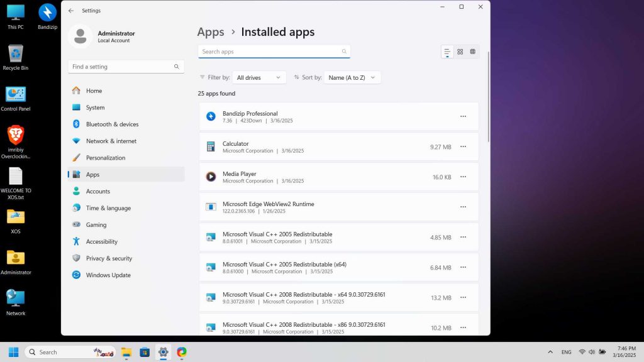The image size is (644, 362).
Task: Open options for Visual C++ 2005 Redistributable (x64)
Action: [x=463, y=267]
